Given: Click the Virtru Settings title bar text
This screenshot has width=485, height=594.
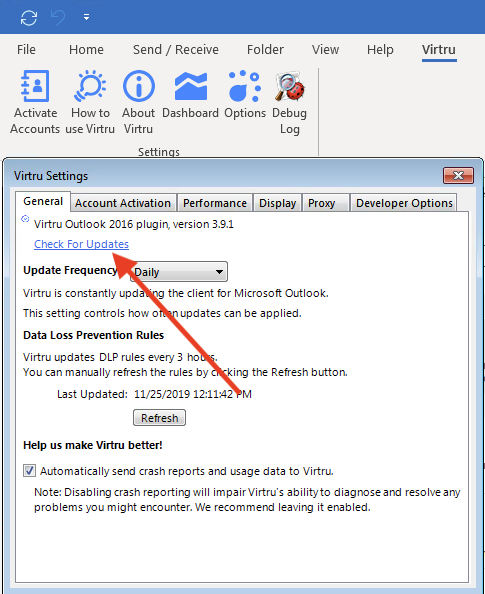Looking at the screenshot, I should click(x=51, y=176).
